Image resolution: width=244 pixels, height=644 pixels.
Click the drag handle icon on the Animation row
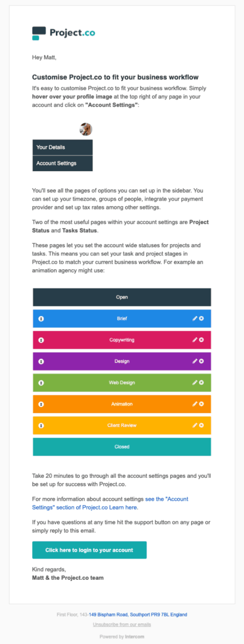click(x=41, y=404)
